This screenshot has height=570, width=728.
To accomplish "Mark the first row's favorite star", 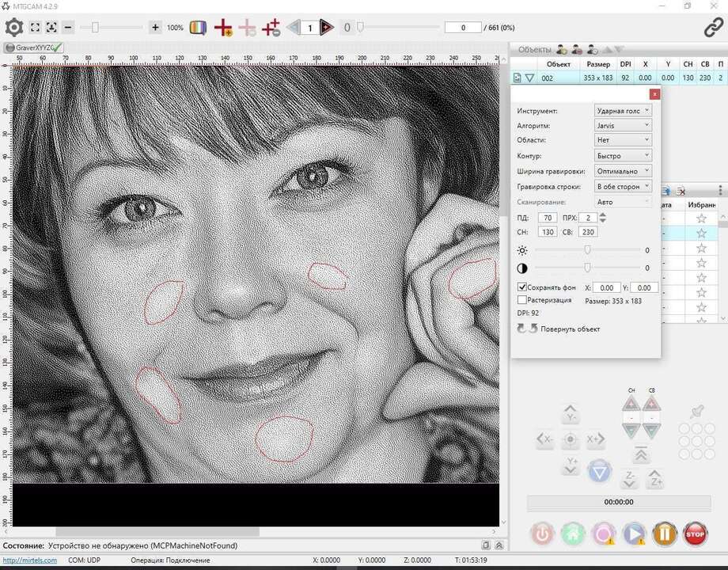I will click(x=701, y=218).
